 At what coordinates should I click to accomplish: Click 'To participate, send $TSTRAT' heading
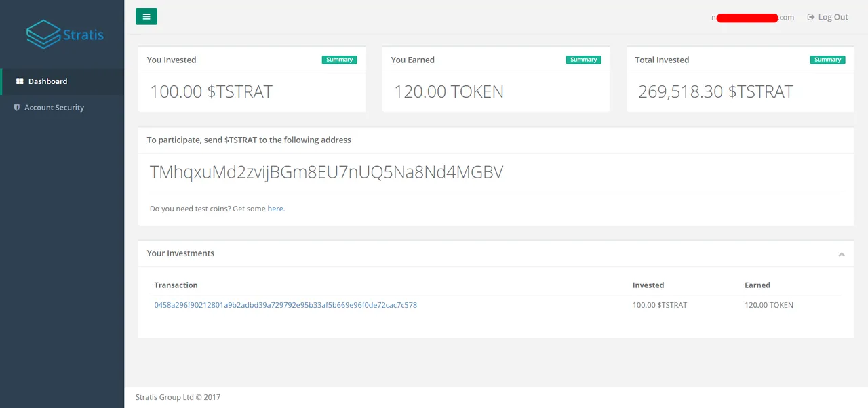[x=249, y=140]
